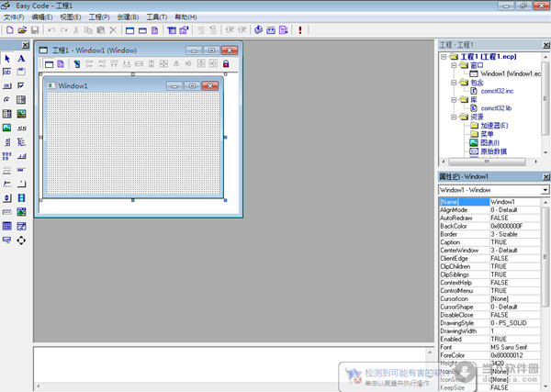The width and height of the screenshot is (551, 392).
Task: Open the 工程(P) menu
Action: pos(99,17)
